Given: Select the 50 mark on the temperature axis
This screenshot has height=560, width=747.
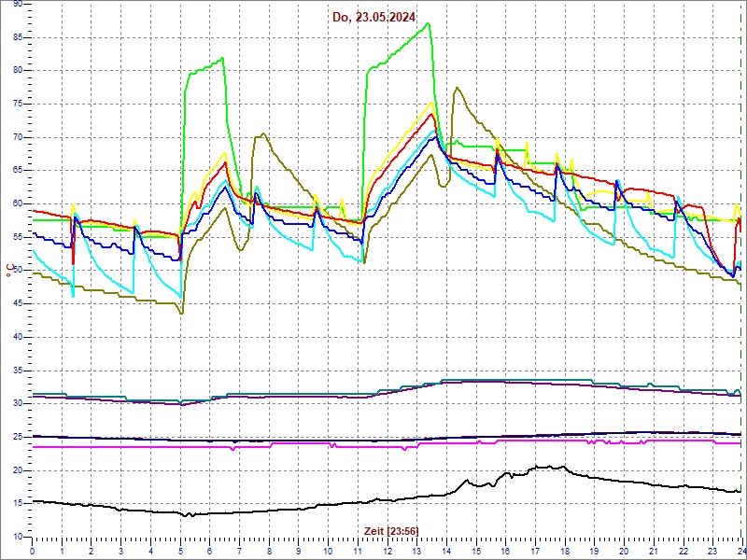Looking at the screenshot, I should 17,271.
